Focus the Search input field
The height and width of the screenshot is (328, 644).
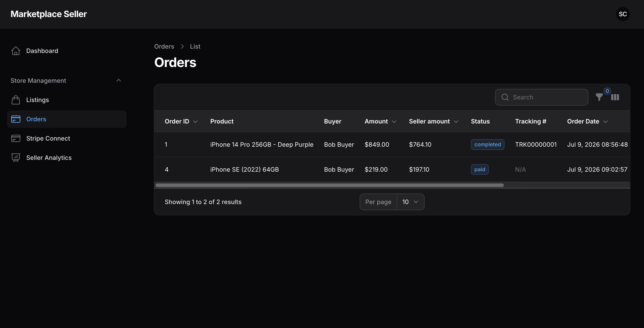point(541,97)
